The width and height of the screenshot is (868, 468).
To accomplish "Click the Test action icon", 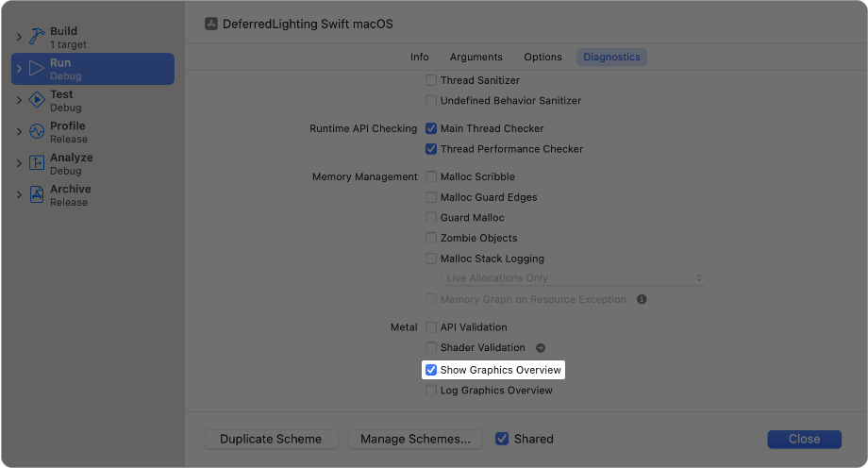I will 37,100.
